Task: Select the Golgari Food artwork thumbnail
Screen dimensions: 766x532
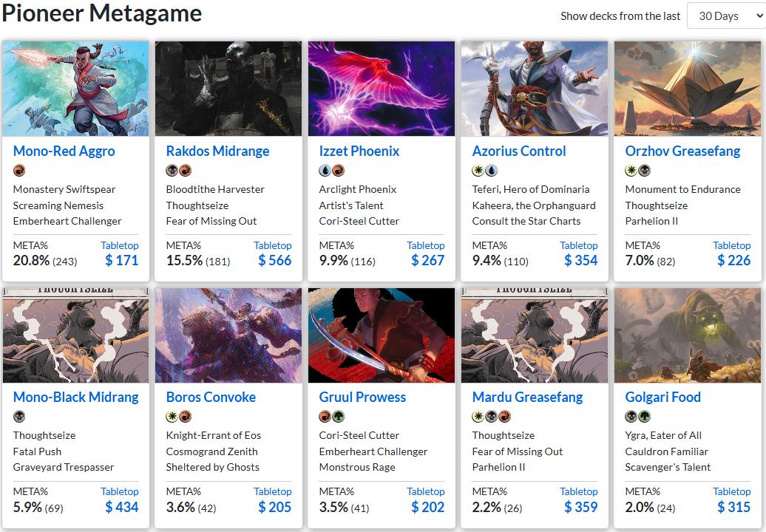Action: [x=687, y=335]
